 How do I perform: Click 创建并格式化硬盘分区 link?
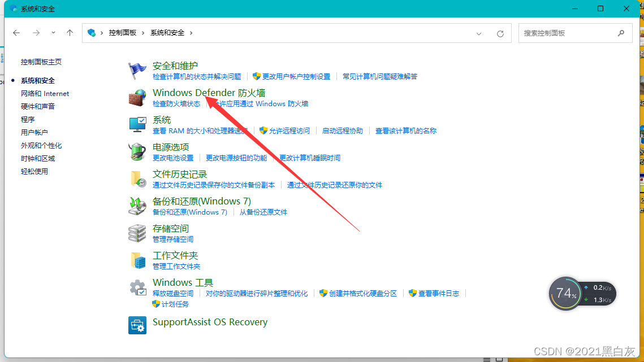(362, 294)
